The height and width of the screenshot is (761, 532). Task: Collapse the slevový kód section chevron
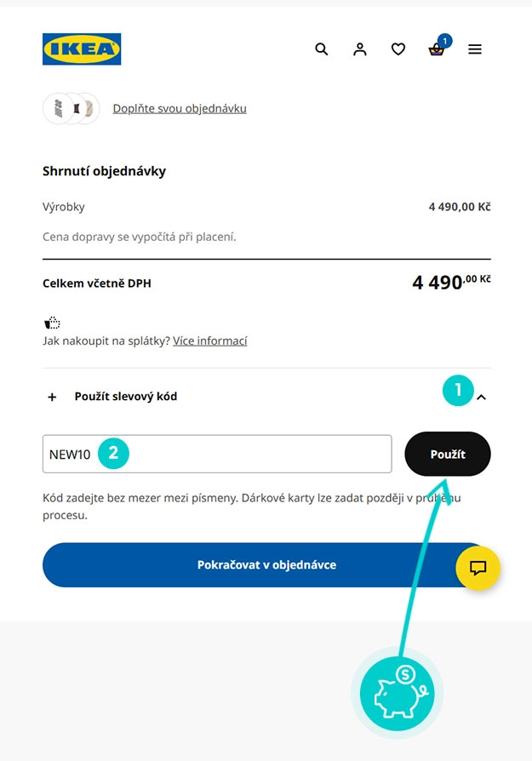coord(483,397)
